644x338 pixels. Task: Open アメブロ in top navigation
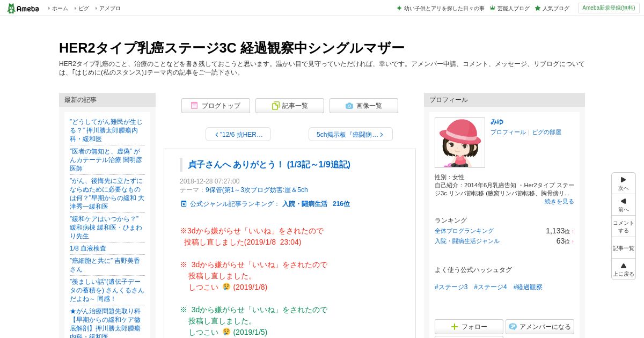pos(109,9)
